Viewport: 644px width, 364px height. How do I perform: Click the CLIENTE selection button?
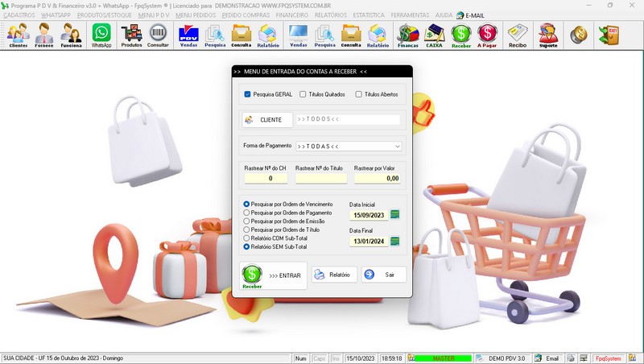click(267, 119)
